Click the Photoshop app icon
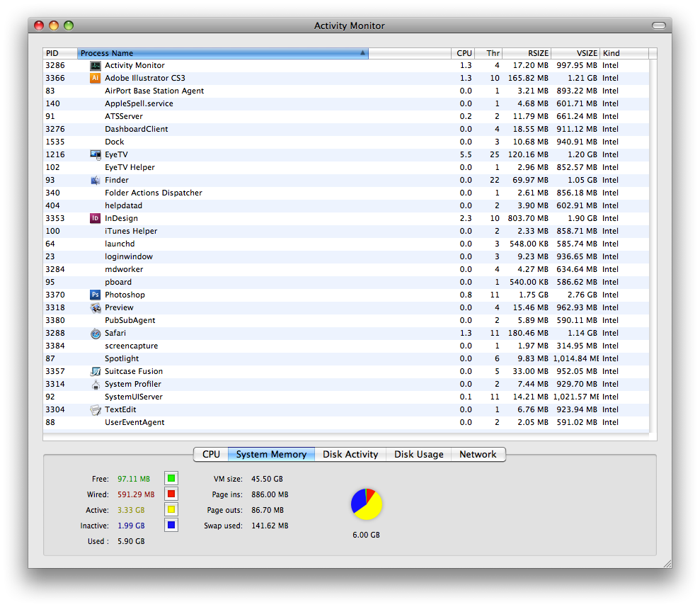The width and height of the screenshot is (700, 607). [95, 295]
